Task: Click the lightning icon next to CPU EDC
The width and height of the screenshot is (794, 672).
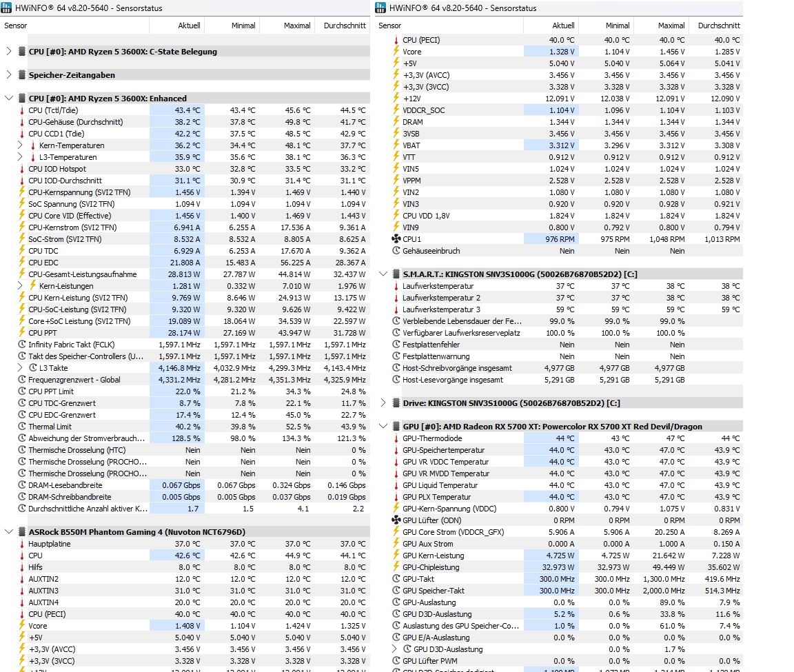Action: click(22, 263)
